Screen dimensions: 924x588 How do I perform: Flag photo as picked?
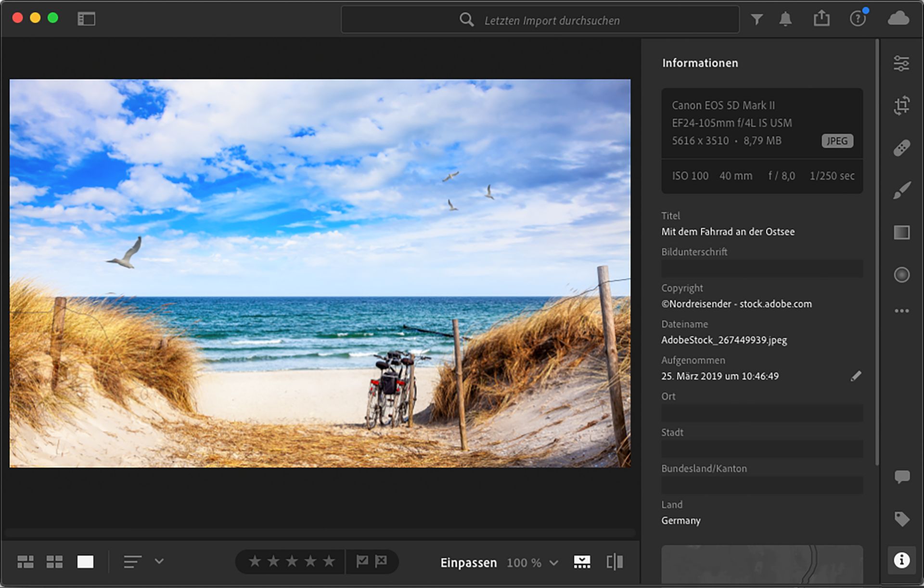(362, 561)
